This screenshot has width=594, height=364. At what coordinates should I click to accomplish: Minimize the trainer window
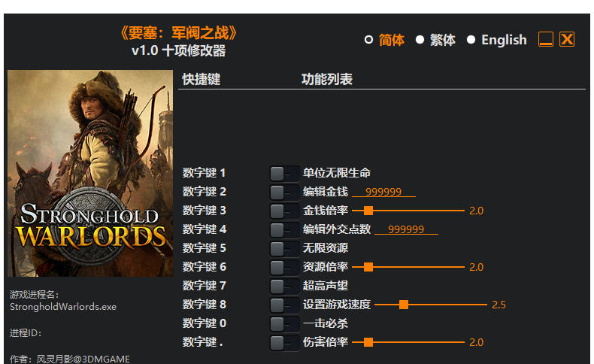pos(546,39)
